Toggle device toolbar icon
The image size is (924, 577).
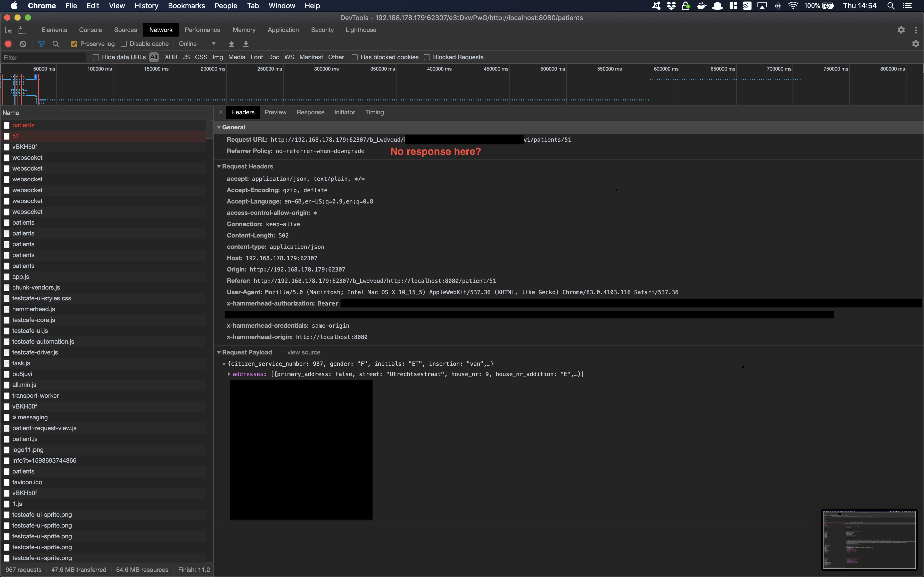coord(22,30)
